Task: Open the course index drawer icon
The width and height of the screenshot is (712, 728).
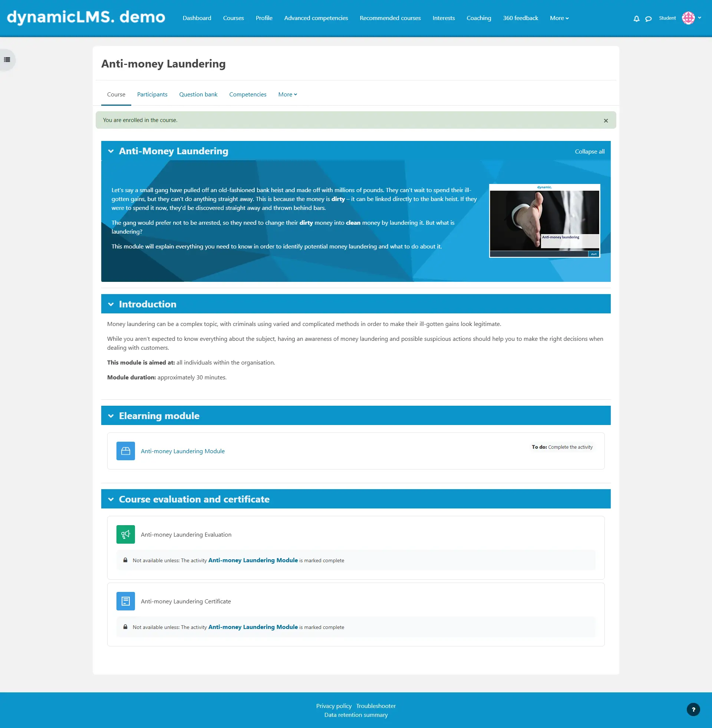Action: pyautogui.click(x=7, y=59)
